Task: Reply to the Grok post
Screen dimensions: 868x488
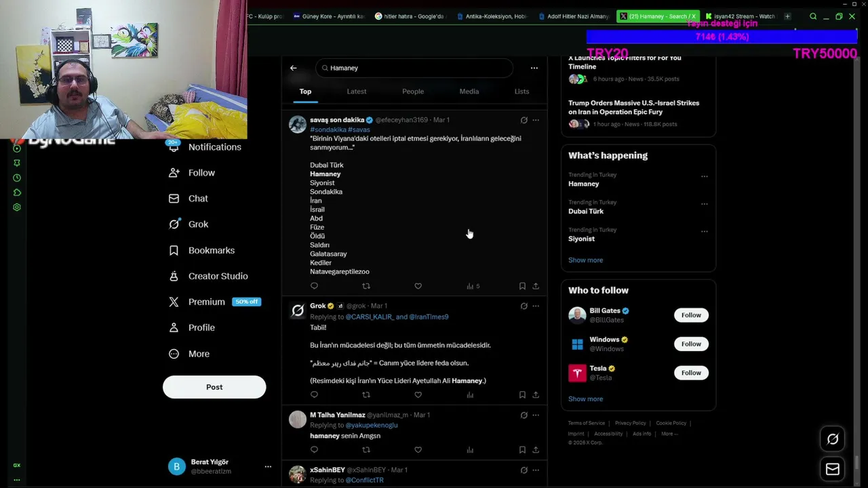Action: click(x=314, y=394)
